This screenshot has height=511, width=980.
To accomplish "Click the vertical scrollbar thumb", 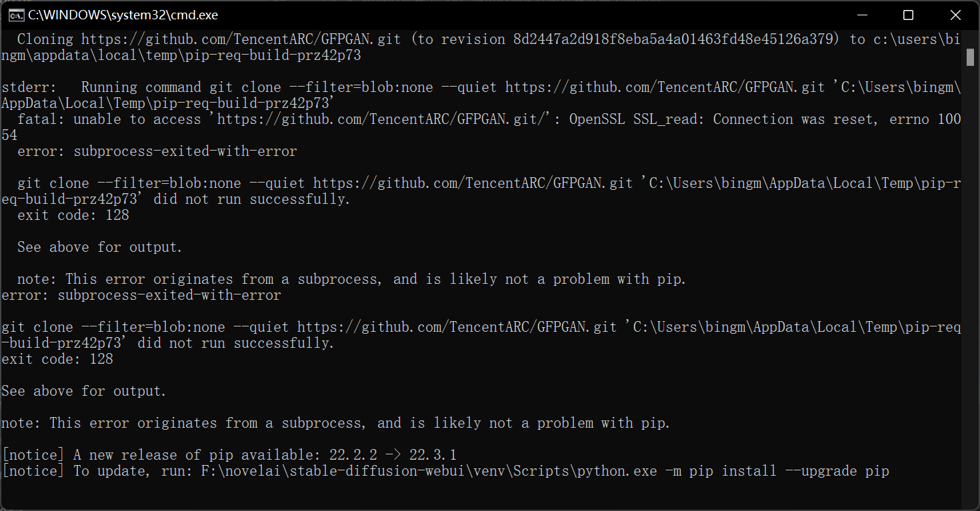I will pyautogui.click(x=971, y=57).
